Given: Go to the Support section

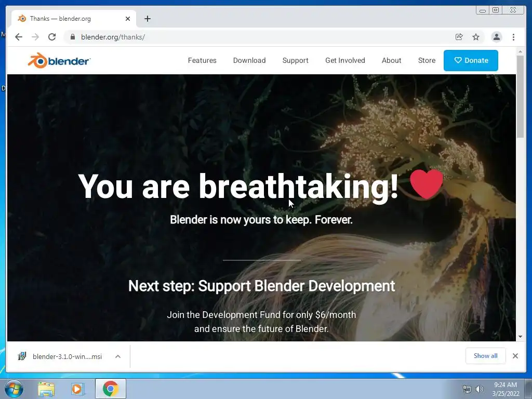Looking at the screenshot, I should pyautogui.click(x=295, y=60).
